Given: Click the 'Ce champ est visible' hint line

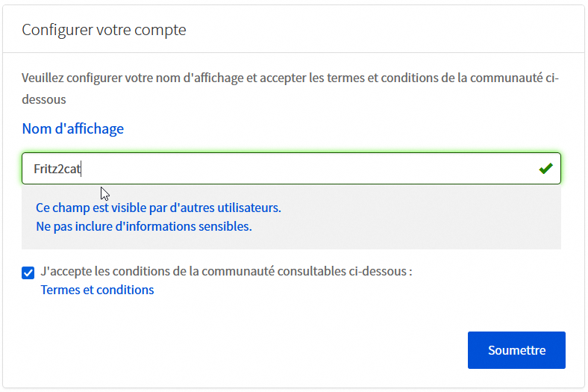Looking at the screenshot, I should 158,207.
